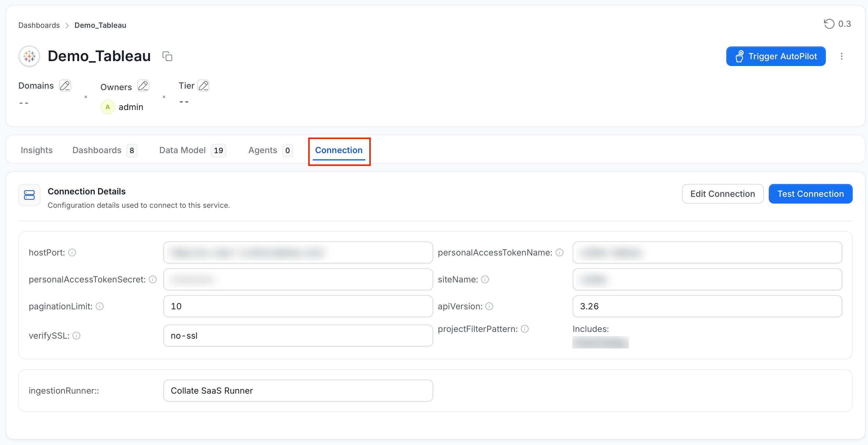Click the Domains label
The height and width of the screenshot is (445, 868).
[x=36, y=86]
